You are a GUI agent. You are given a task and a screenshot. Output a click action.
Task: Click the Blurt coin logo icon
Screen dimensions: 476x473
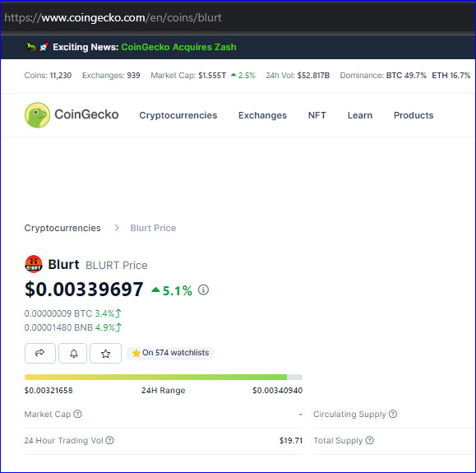click(x=34, y=264)
